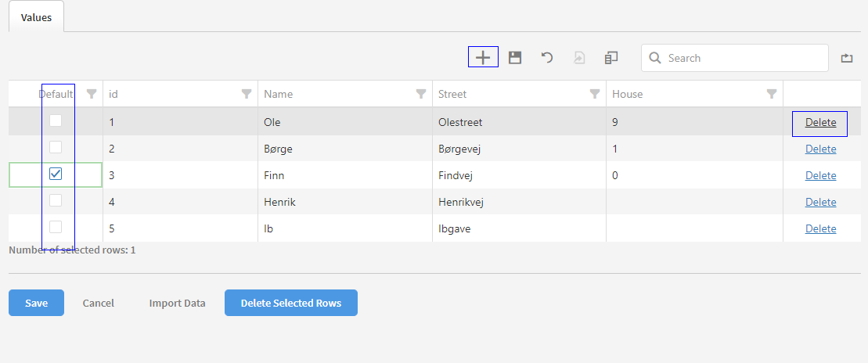Image resolution: width=868 pixels, height=363 pixels.
Task: Switch to the Values tab
Action: pos(36,17)
